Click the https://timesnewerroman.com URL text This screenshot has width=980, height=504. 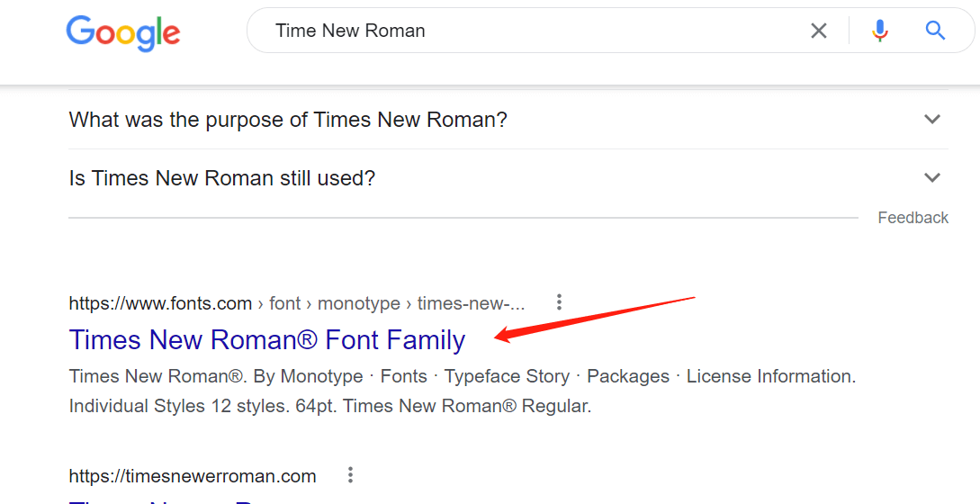tap(193, 476)
